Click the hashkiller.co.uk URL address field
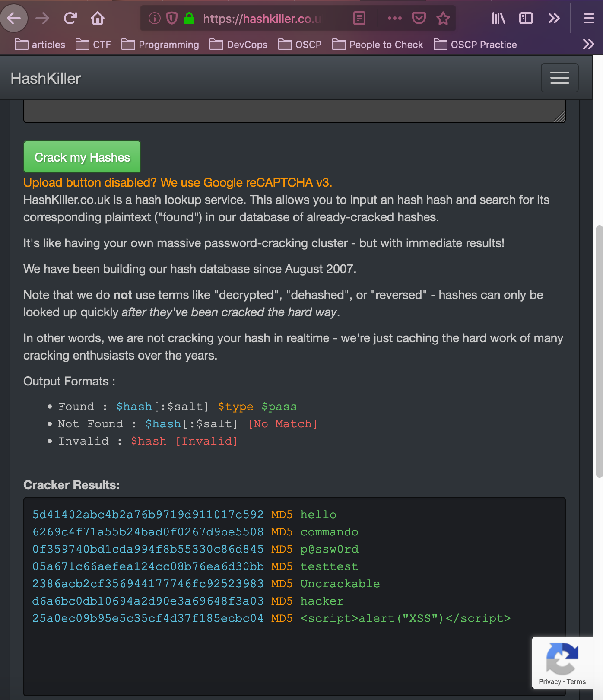This screenshot has height=700, width=603. click(x=262, y=19)
